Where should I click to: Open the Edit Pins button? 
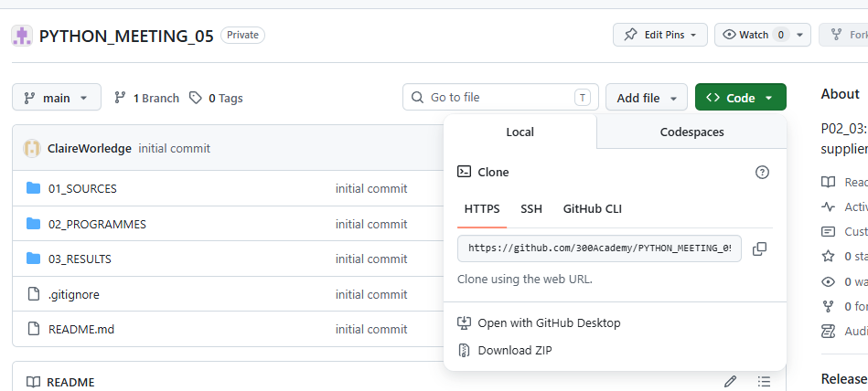[659, 35]
